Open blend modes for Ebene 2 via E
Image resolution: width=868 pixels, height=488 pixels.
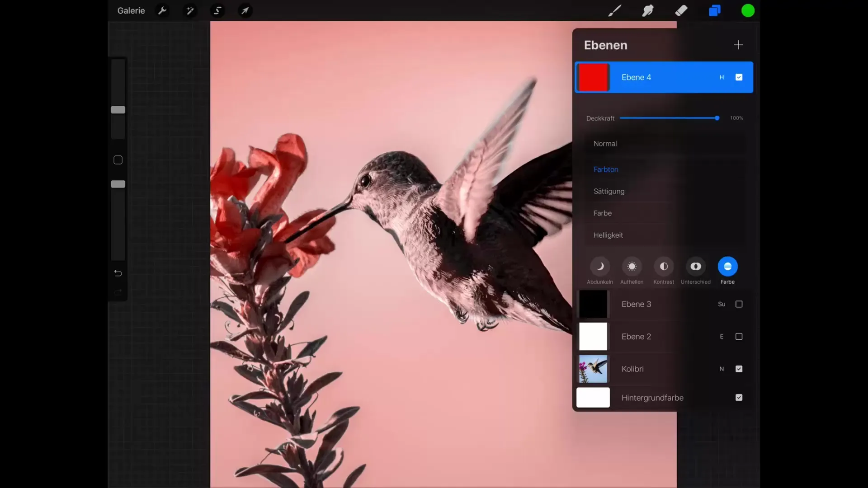[722, 337]
